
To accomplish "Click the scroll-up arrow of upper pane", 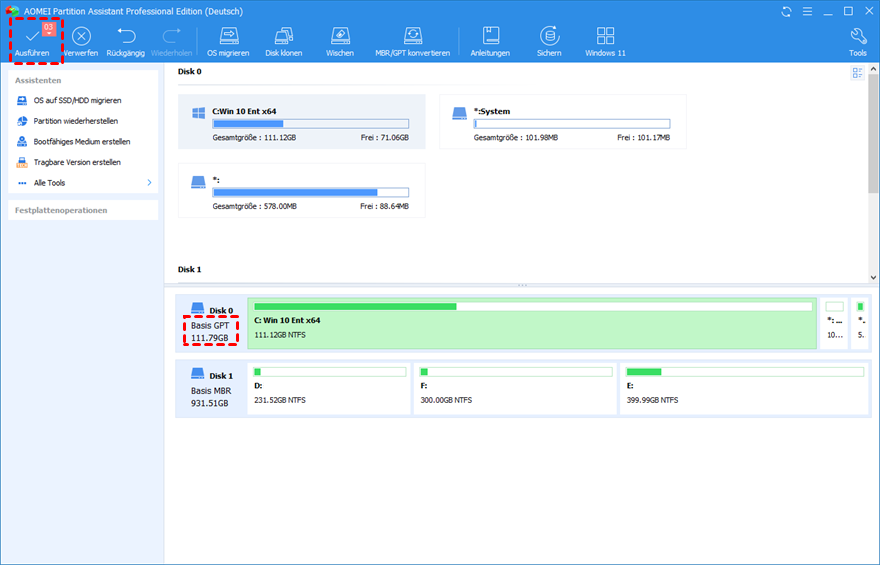I will coord(873,69).
